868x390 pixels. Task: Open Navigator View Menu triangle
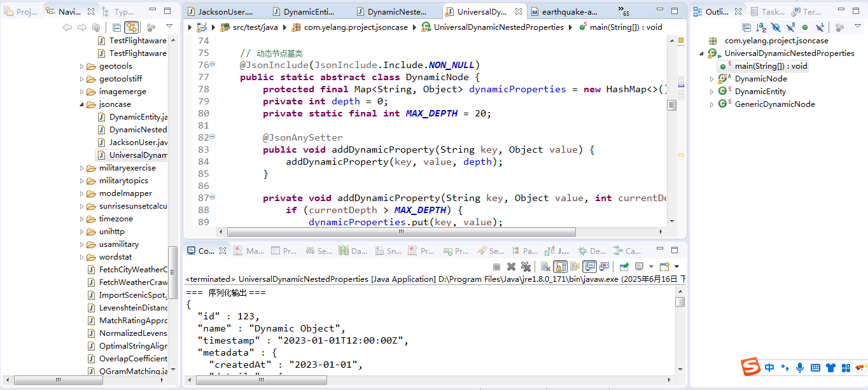[169, 26]
